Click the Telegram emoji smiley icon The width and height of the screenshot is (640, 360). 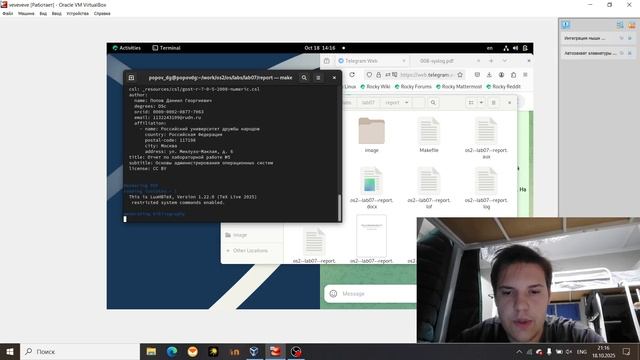333,293
